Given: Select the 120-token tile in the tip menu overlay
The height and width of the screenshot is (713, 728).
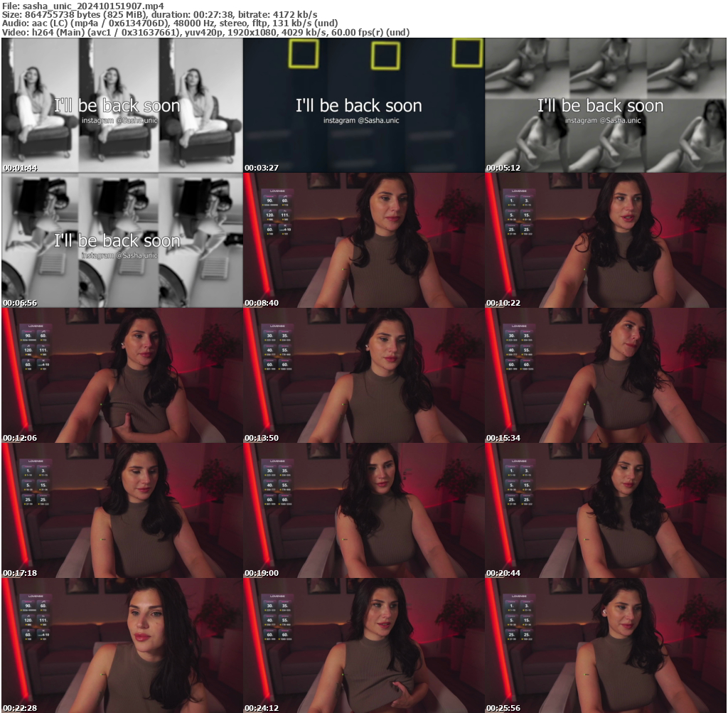Looking at the screenshot, I should click(269, 215).
